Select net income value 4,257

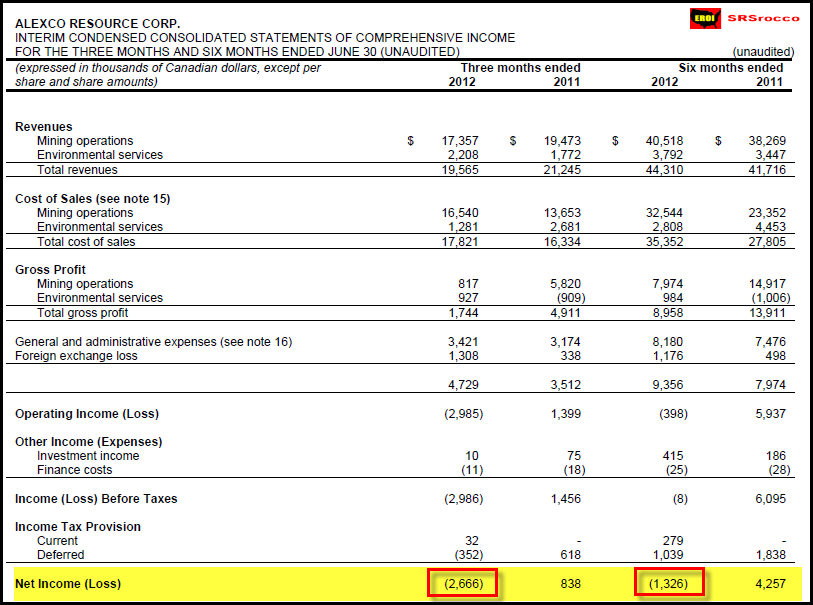(770, 584)
